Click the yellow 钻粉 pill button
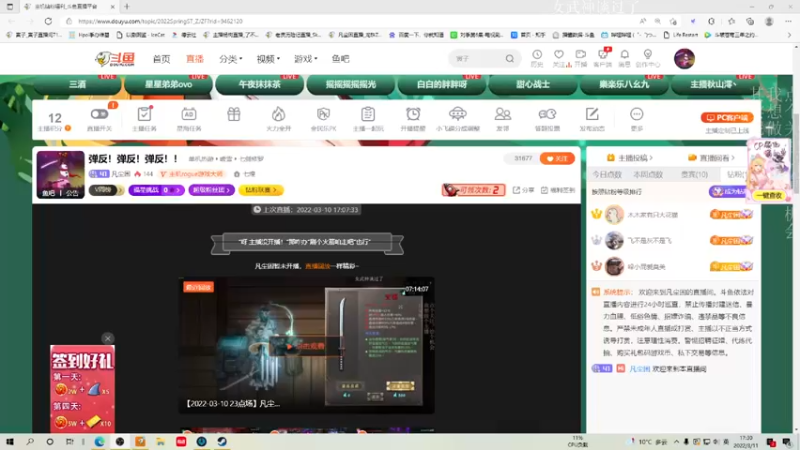This screenshot has height=450, width=800. 261,190
